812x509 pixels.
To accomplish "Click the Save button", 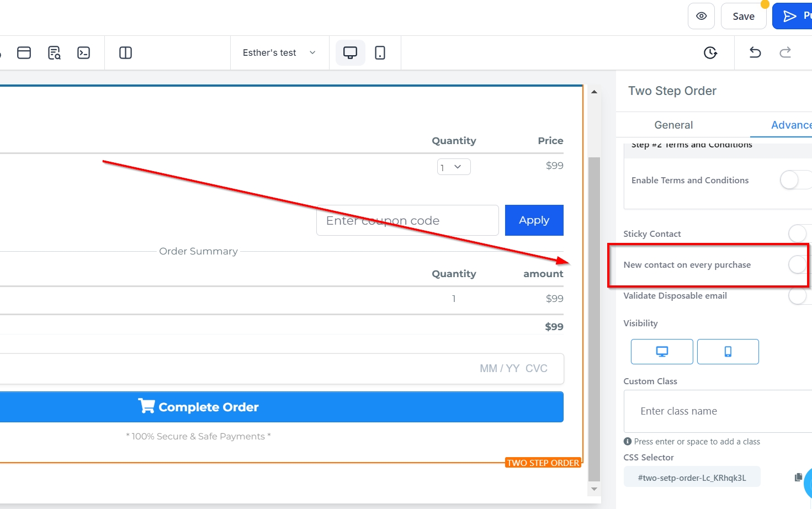I will tap(743, 16).
